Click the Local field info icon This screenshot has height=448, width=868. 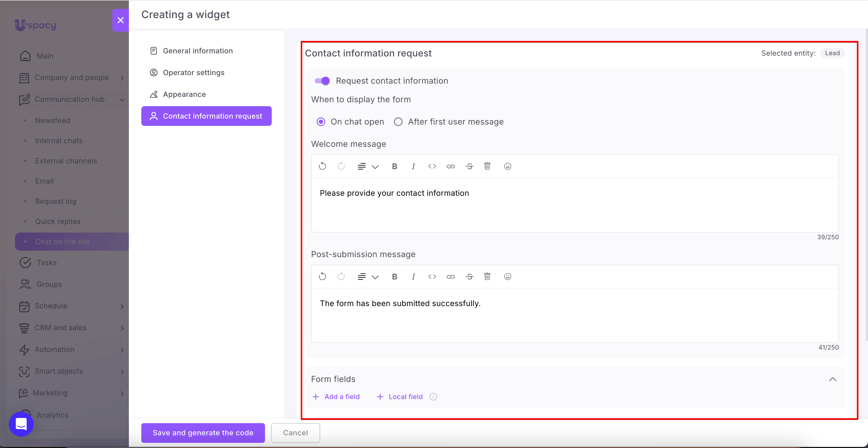(x=433, y=397)
